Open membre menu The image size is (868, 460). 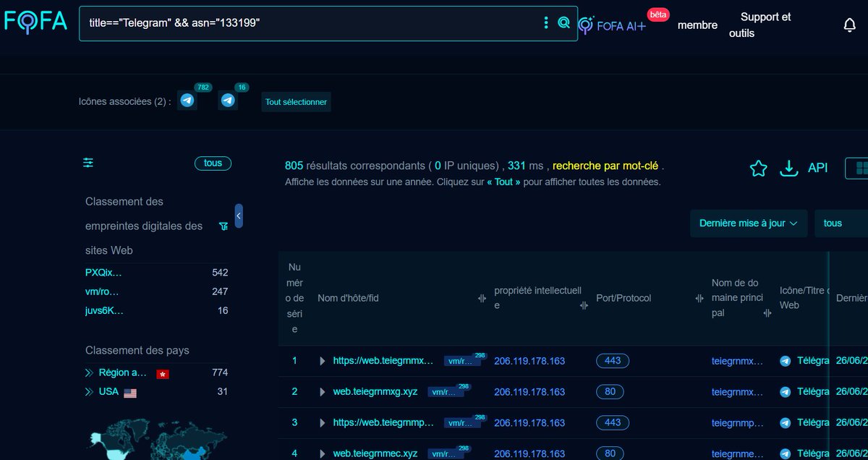pos(697,25)
